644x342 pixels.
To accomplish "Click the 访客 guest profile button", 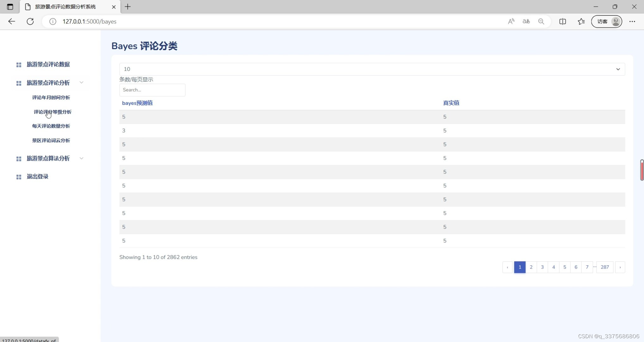I will click(x=606, y=21).
